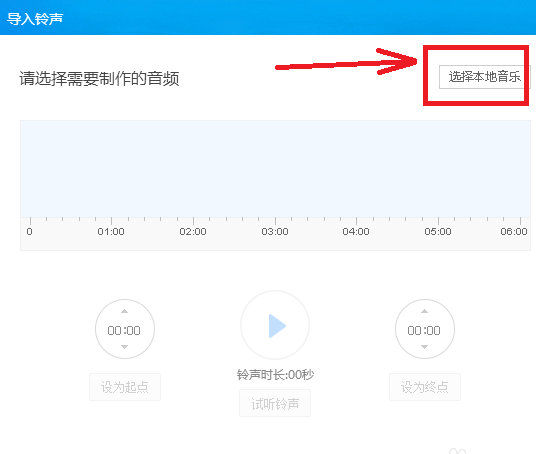This screenshot has width=536, height=454.
Task: Select the start time 00:00 field
Action: coord(124,330)
